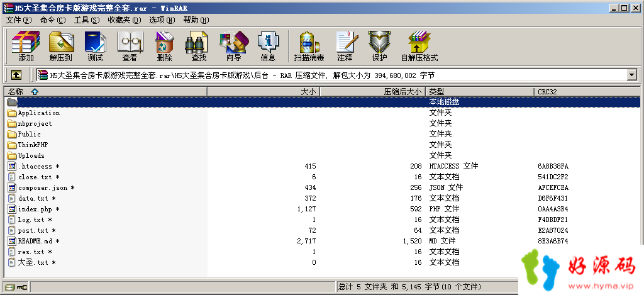Click the Uploads folder icon
This screenshot has width=644, height=295.
[11, 156]
